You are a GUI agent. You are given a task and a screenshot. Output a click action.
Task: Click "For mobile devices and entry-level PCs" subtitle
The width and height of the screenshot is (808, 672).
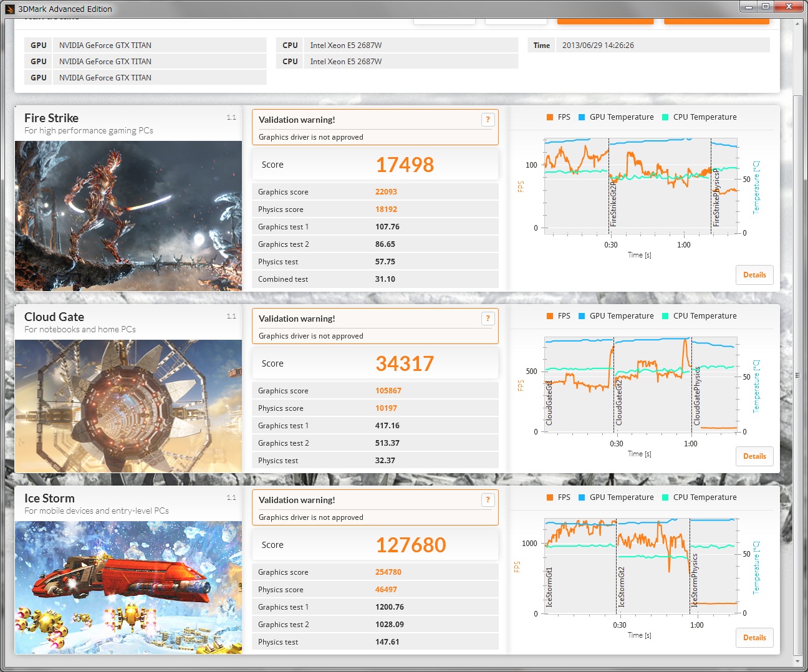tap(97, 511)
